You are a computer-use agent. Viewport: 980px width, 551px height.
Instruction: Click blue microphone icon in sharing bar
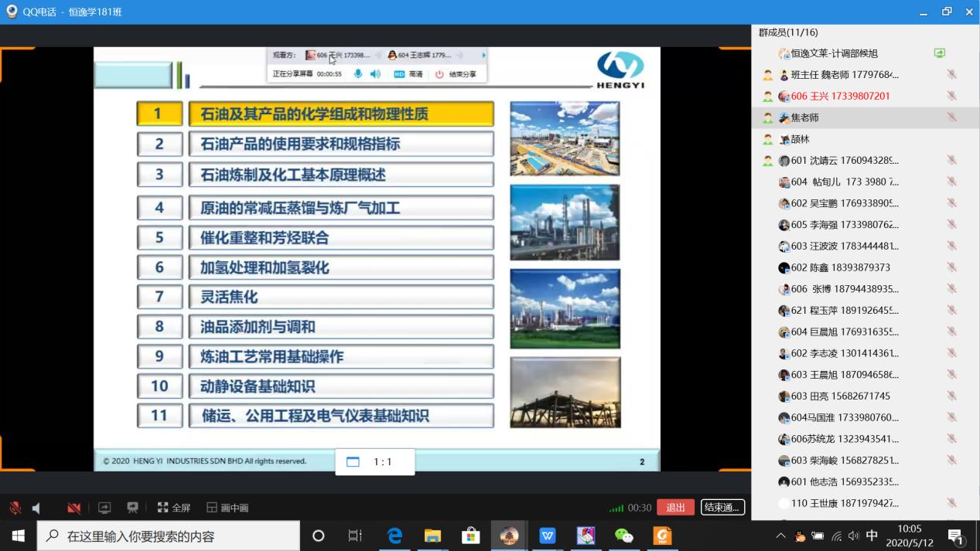(358, 74)
